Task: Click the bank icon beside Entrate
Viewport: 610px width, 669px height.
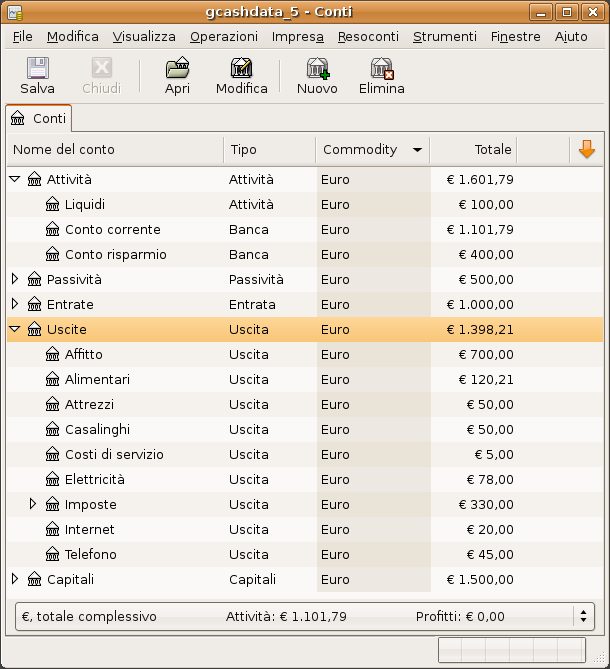Action: [35, 304]
